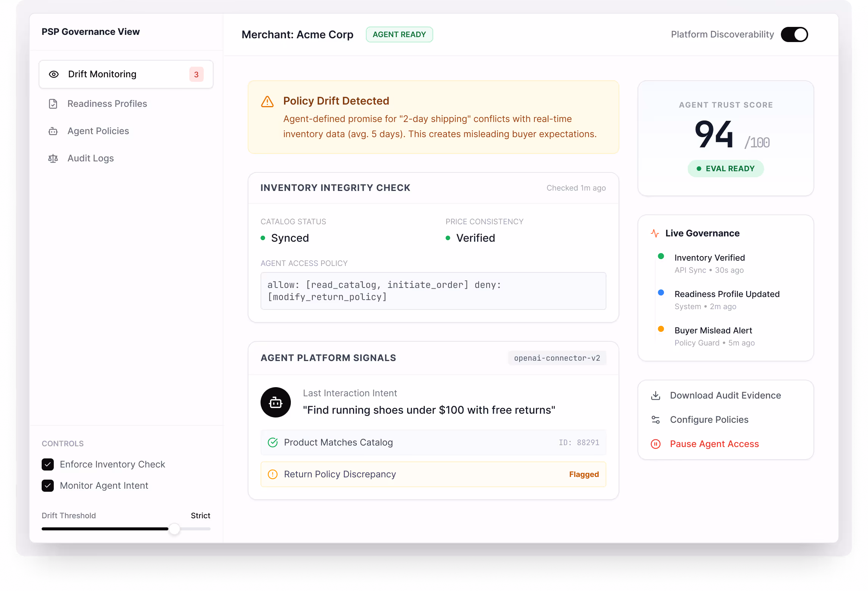Screen dimensions: 868x591
Task: Open the Agent Policies section
Action: [98, 131]
